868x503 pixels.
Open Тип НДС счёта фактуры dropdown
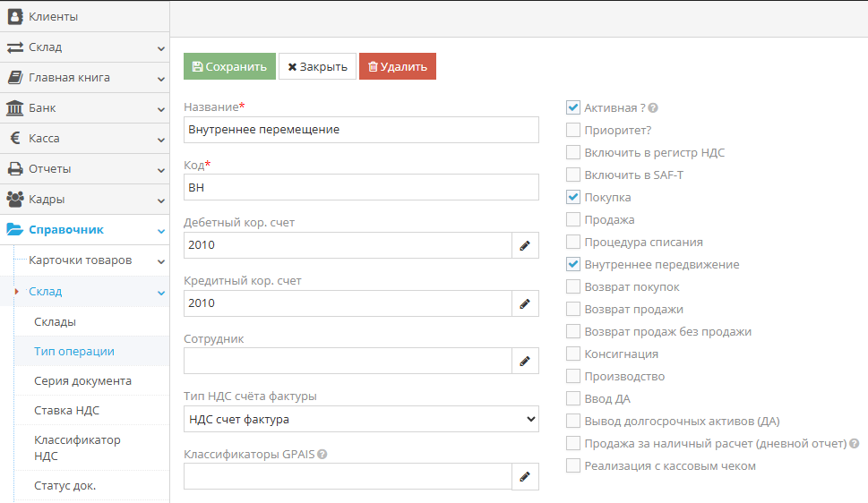point(361,419)
